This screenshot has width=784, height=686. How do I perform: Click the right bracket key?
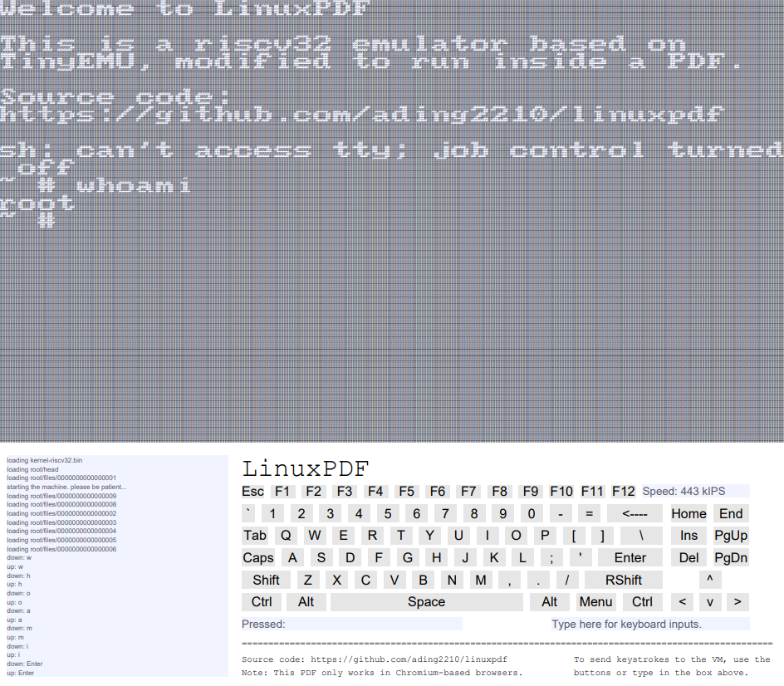602,536
